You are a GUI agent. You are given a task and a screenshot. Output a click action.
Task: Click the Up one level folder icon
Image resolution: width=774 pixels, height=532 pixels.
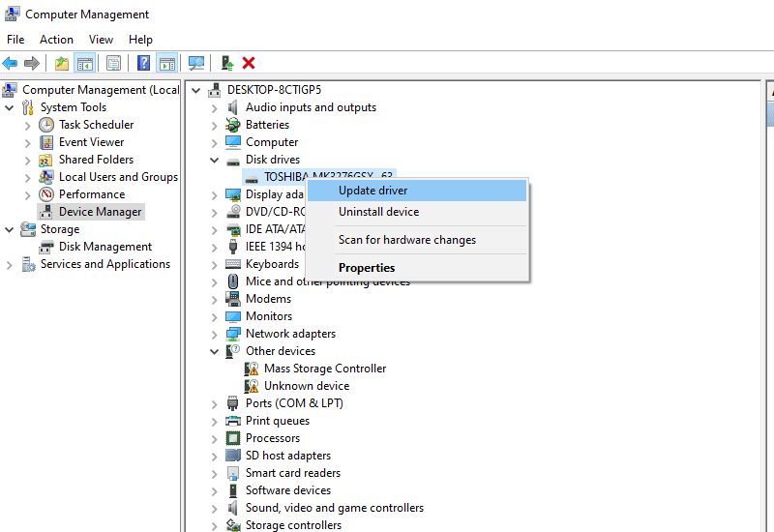tap(62, 63)
